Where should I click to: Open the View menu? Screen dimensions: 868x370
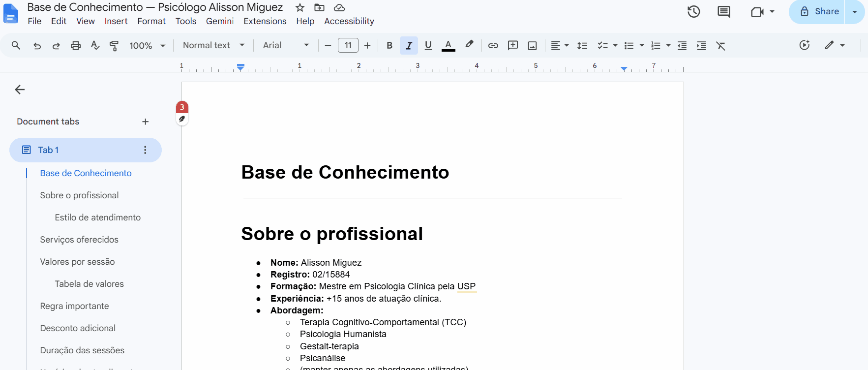click(x=86, y=21)
